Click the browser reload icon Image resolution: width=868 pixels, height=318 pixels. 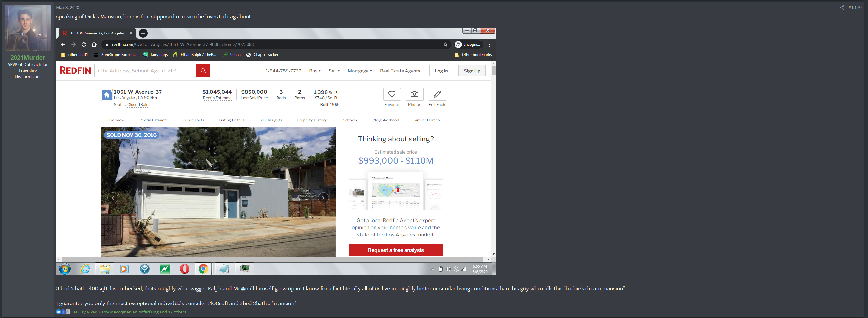[x=84, y=44]
